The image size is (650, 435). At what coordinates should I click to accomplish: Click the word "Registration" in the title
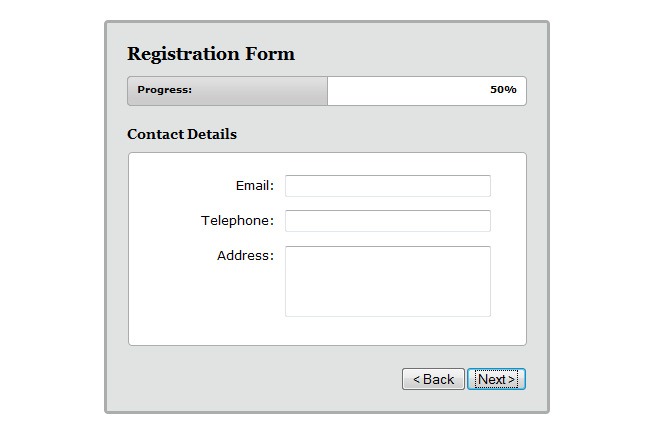tap(183, 54)
